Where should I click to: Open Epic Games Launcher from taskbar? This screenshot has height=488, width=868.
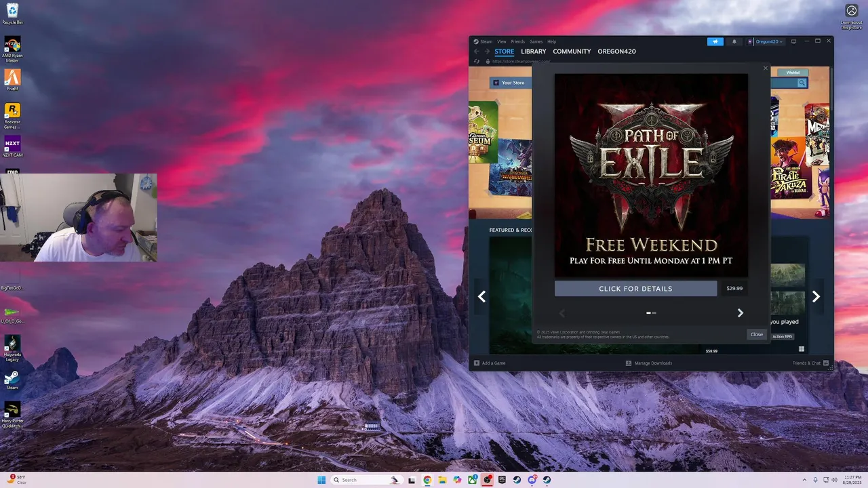click(502, 480)
